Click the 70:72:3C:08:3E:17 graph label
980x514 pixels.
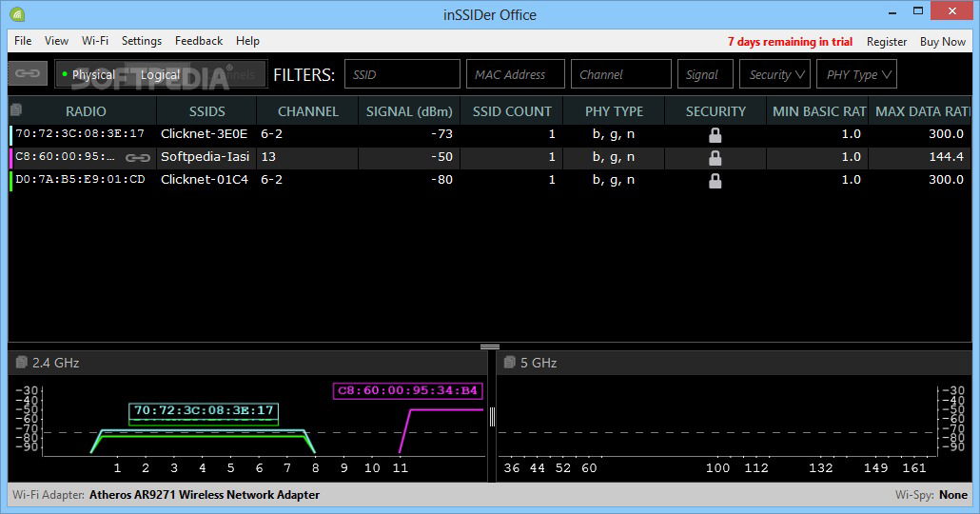pyautogui.click(x=204, y=411)
